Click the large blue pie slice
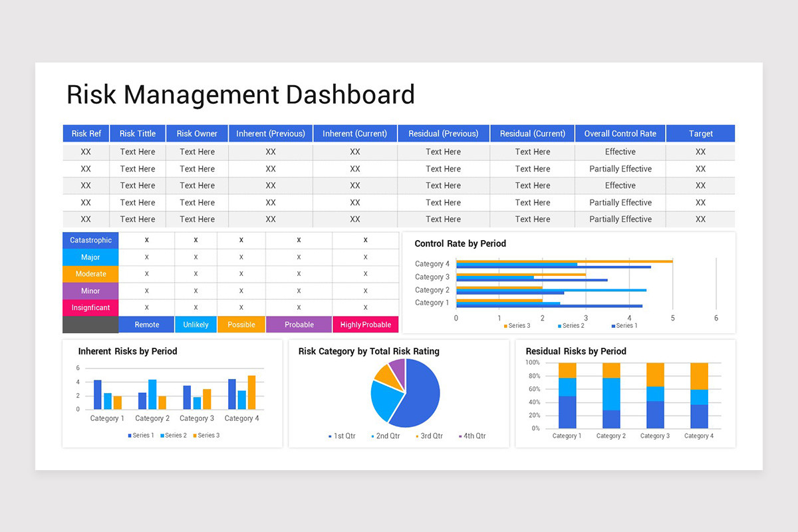 coord(419,392)
